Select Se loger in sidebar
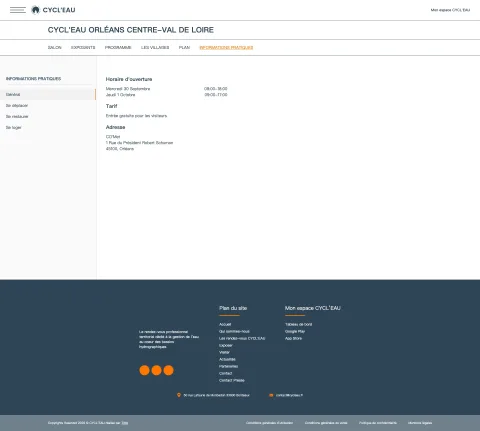Screen dimensions: 480x431 coord(14,127)
